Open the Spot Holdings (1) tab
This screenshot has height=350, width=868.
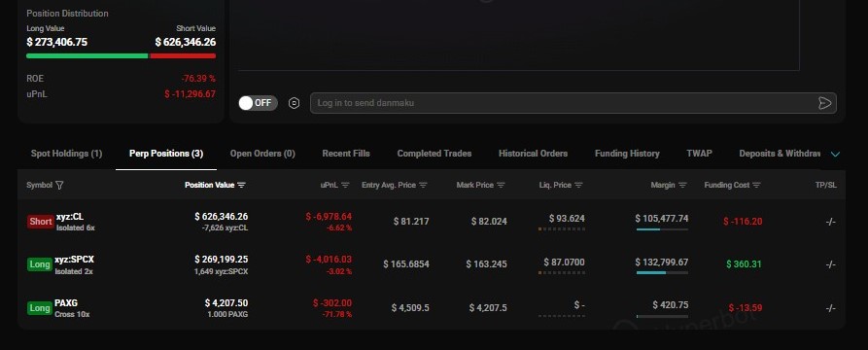point(66,154)
